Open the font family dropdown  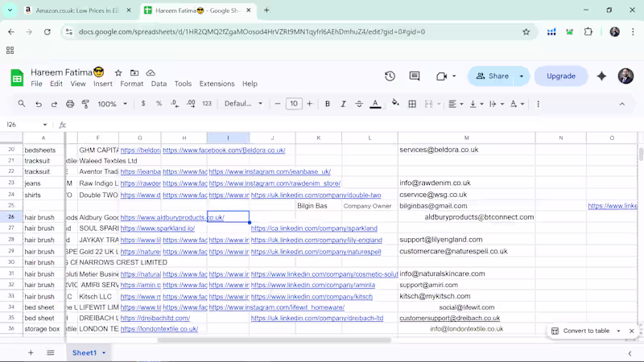243,104
